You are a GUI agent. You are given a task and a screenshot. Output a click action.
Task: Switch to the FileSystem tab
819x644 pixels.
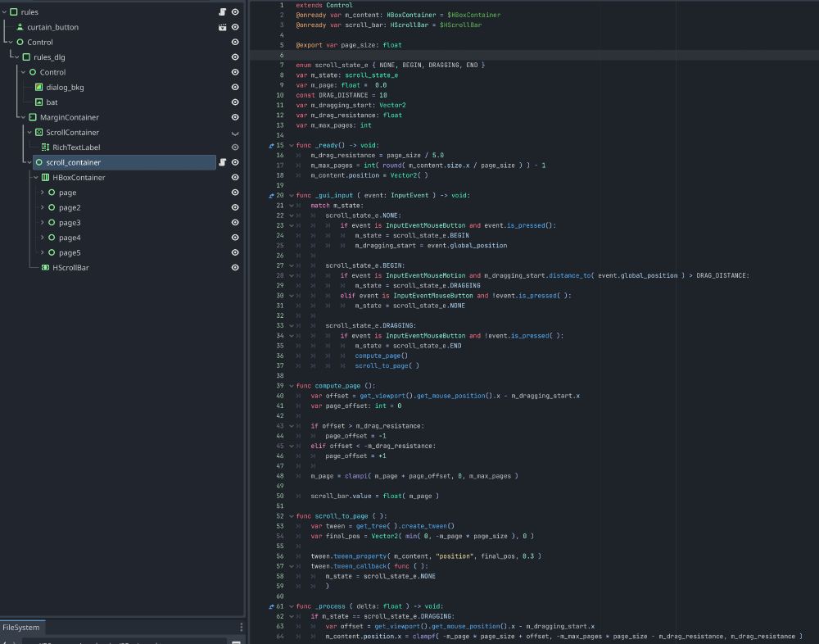tap(21, 628)
